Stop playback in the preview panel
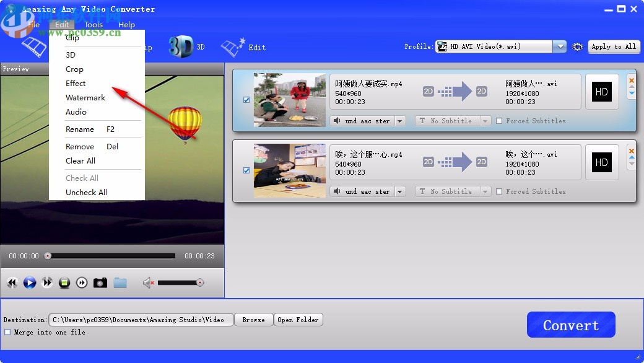Image resolution: width=644 pixels, height=363 pixels. (x=64, y=282)
